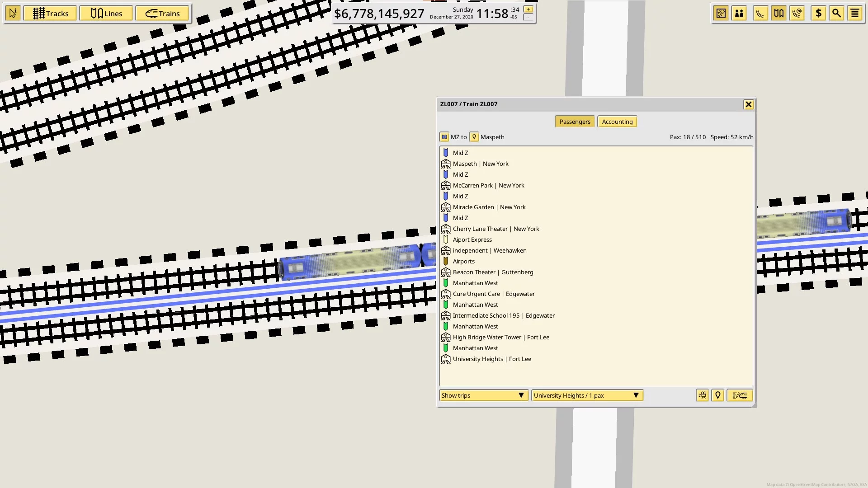Open the edit train schedule icon

(740, 395)
